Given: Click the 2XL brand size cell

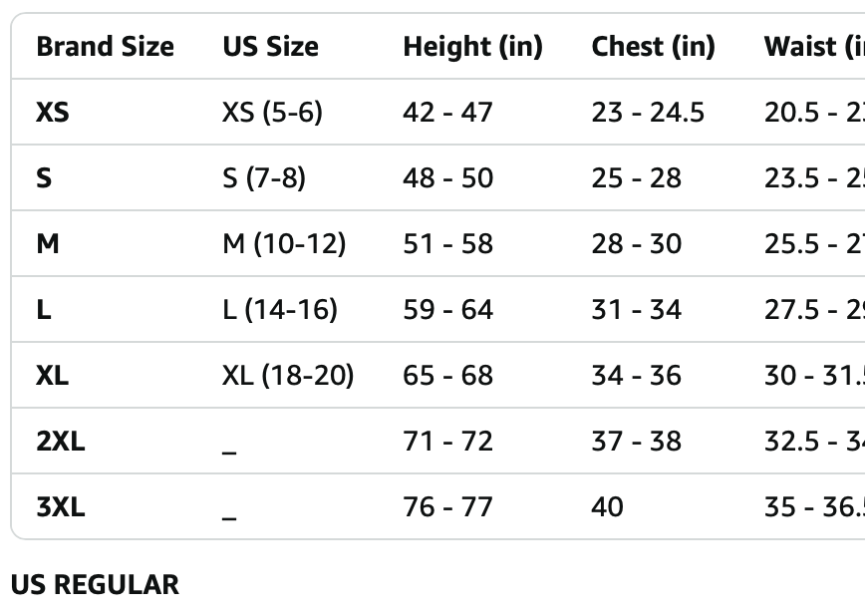Looking at the screenshot, I should (x=61, y=442).
